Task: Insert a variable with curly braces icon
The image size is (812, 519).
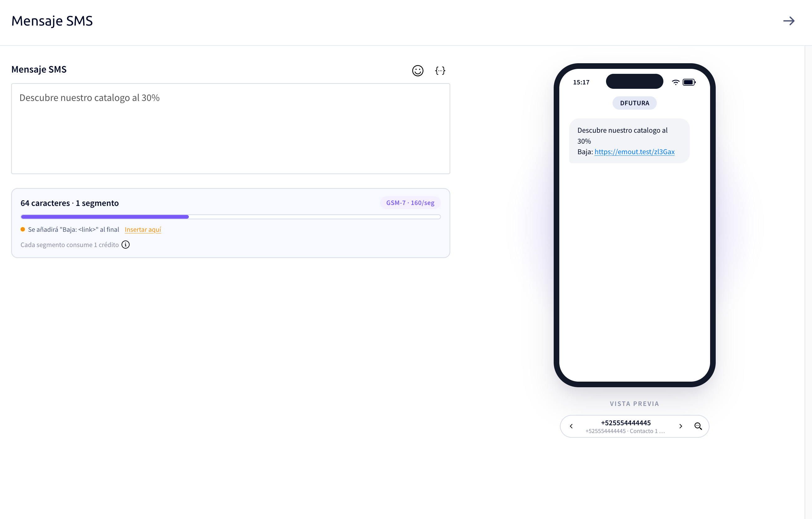Action: click(x=440, y=70)
